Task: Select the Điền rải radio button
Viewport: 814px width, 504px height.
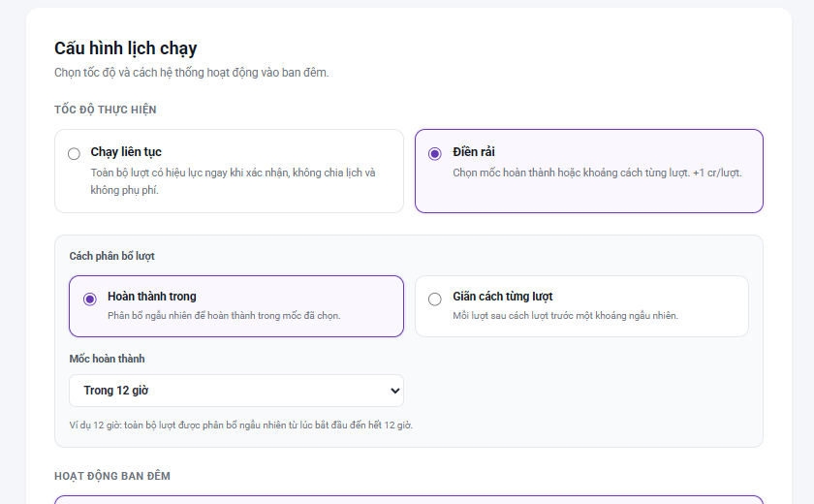Action: (434, 154)
